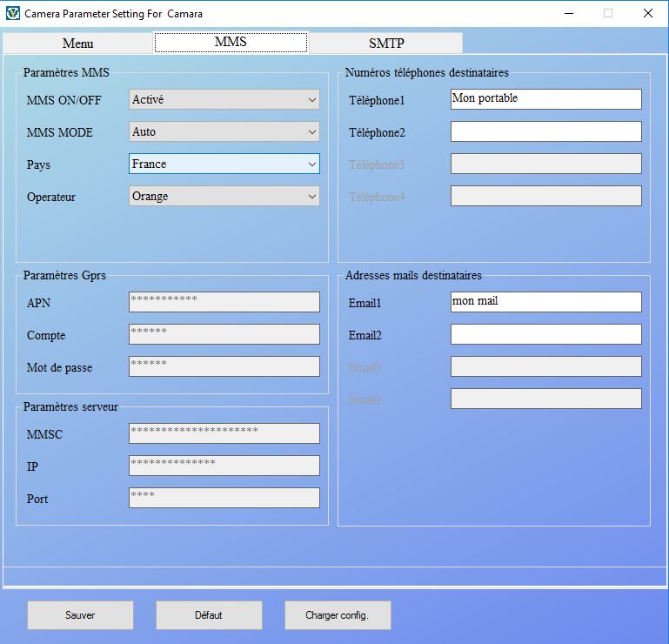
Task: Focus the Téléphone2 input field
Action: (x=546, y=131)
